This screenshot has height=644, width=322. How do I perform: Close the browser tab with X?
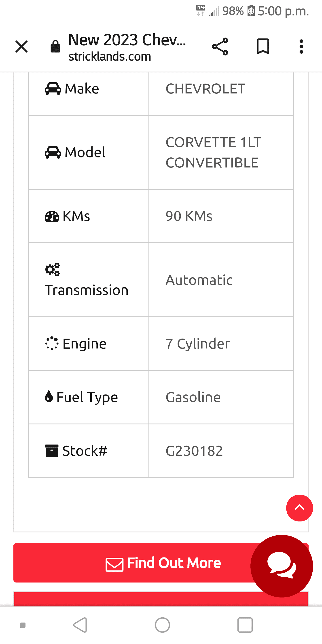tap(21, 47)
